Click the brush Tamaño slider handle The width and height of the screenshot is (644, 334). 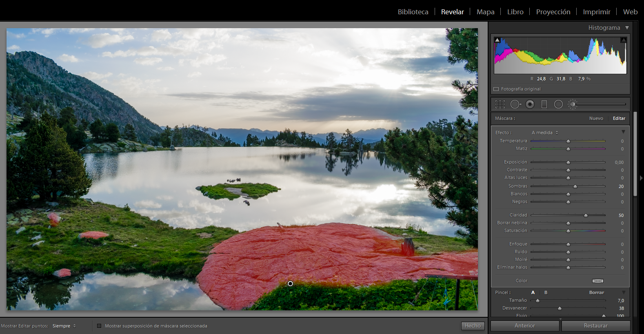click(537, 301)
